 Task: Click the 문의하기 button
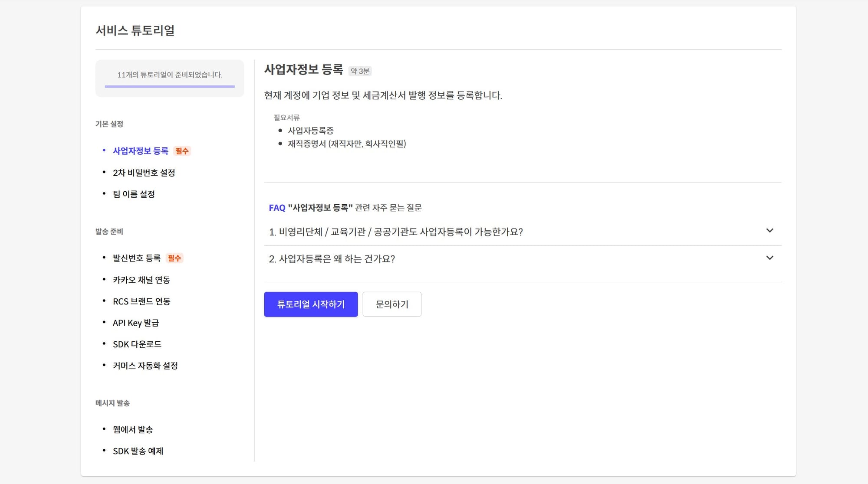tap(392, 304)
